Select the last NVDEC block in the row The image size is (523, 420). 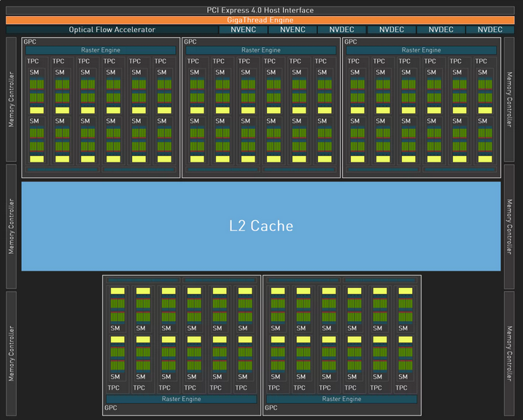click(x=490, y=30)
